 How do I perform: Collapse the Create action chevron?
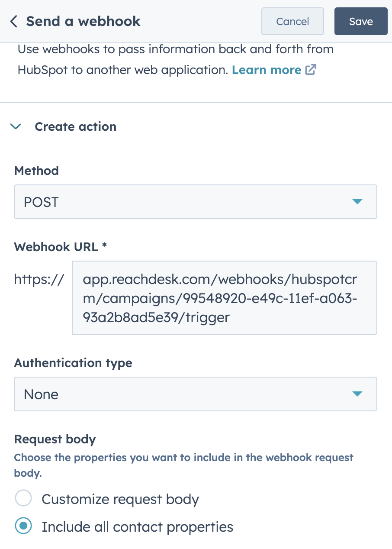[16, 126]
